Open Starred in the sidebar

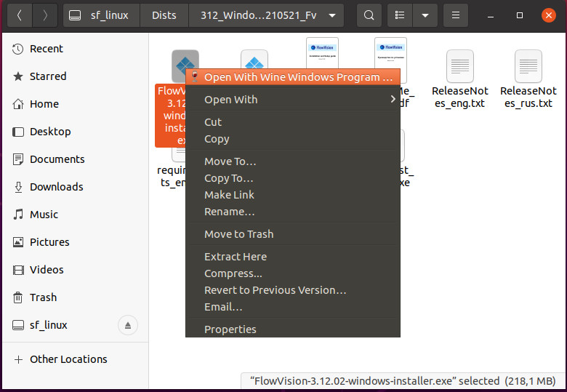point(75,76)
